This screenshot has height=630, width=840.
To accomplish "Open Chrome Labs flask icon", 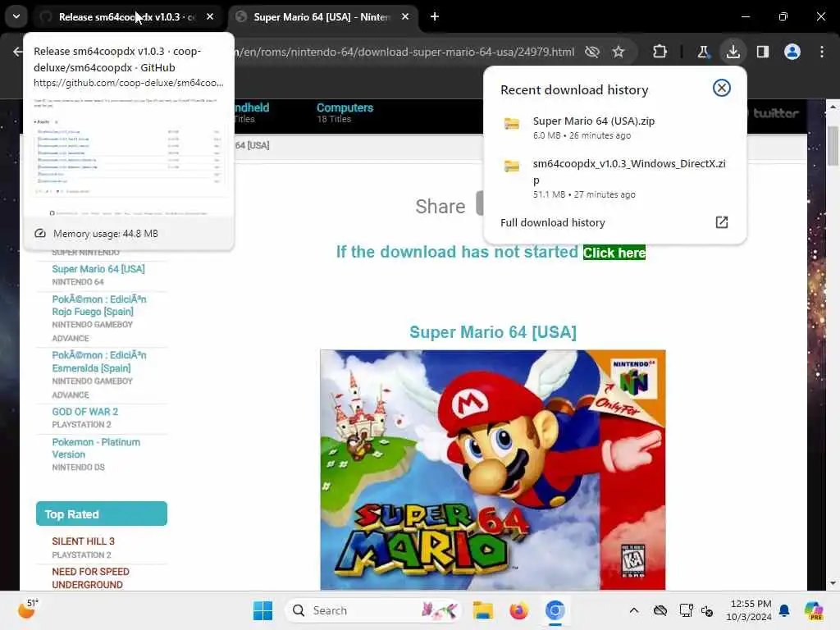I will tap(703, 52).
